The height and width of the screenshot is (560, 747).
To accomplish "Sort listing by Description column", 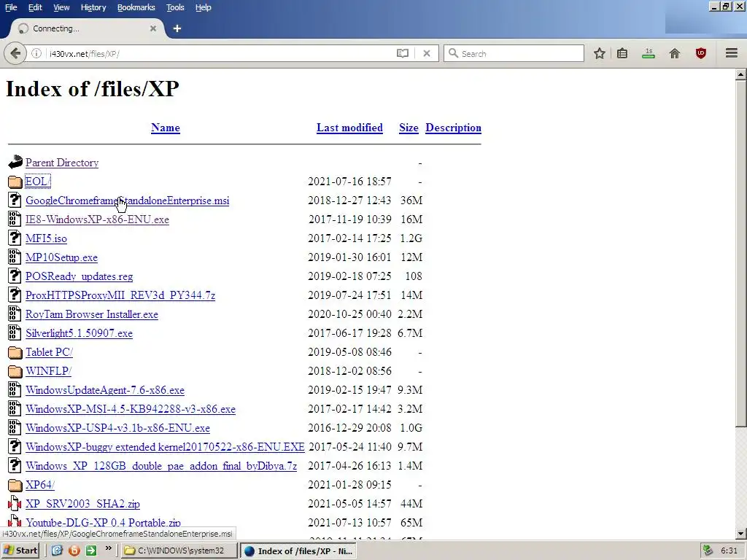I will (453, 128).
